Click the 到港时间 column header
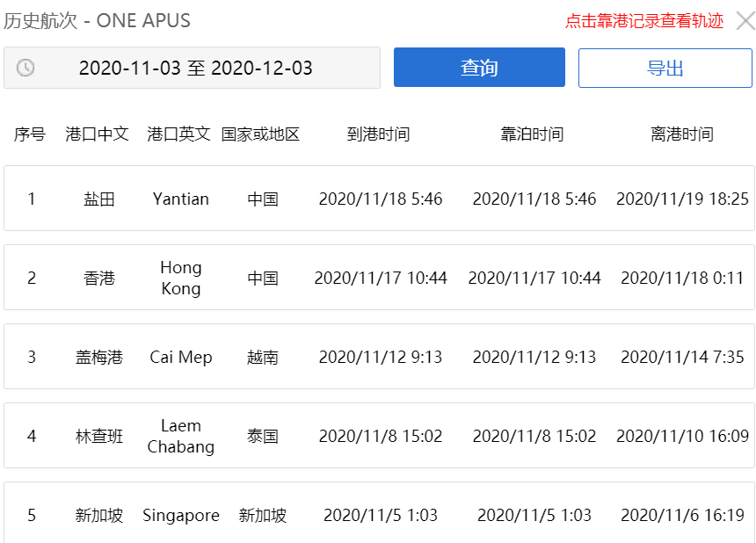 click(378, 134)
